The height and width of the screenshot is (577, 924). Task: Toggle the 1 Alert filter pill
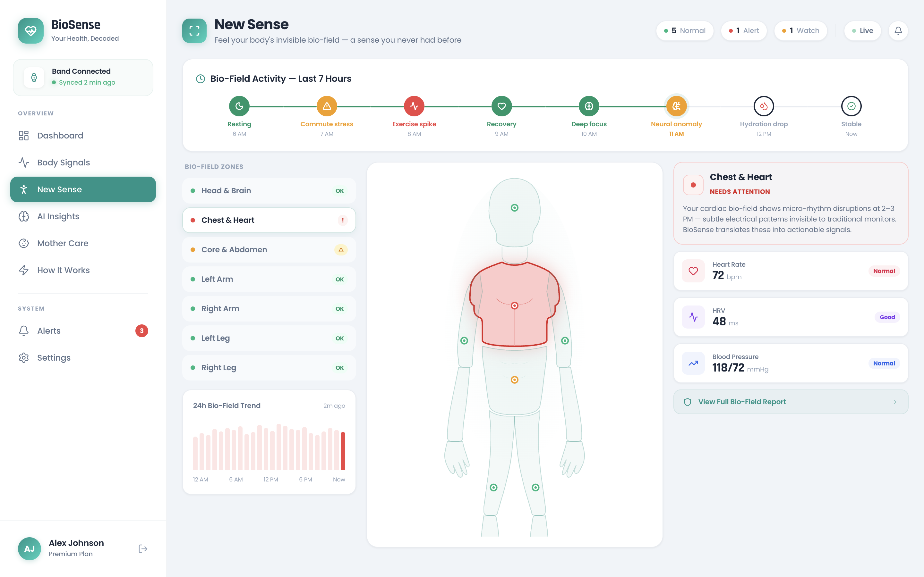(x=743, y=30)
